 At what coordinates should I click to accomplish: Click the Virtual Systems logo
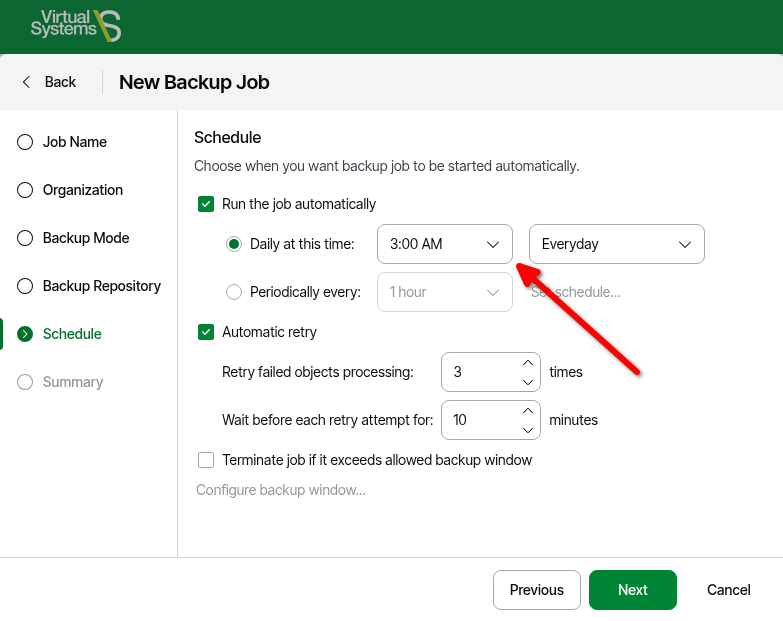point(75,26)
